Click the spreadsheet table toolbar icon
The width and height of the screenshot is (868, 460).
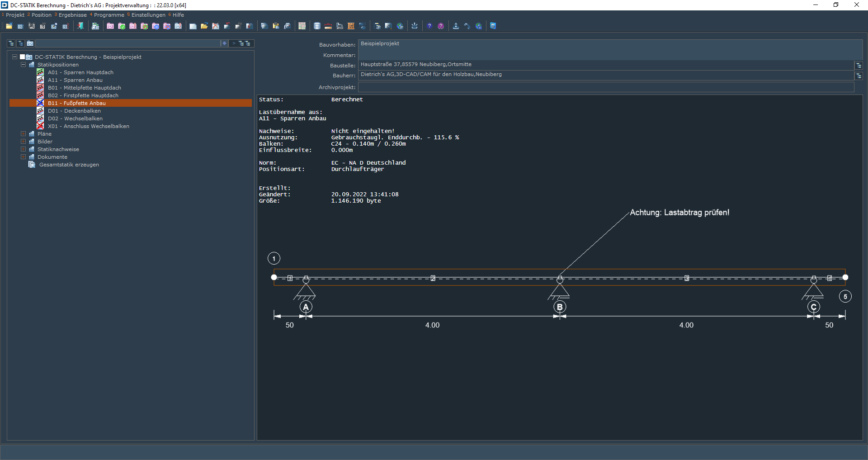pyautogui.click(x=302, y=26)
